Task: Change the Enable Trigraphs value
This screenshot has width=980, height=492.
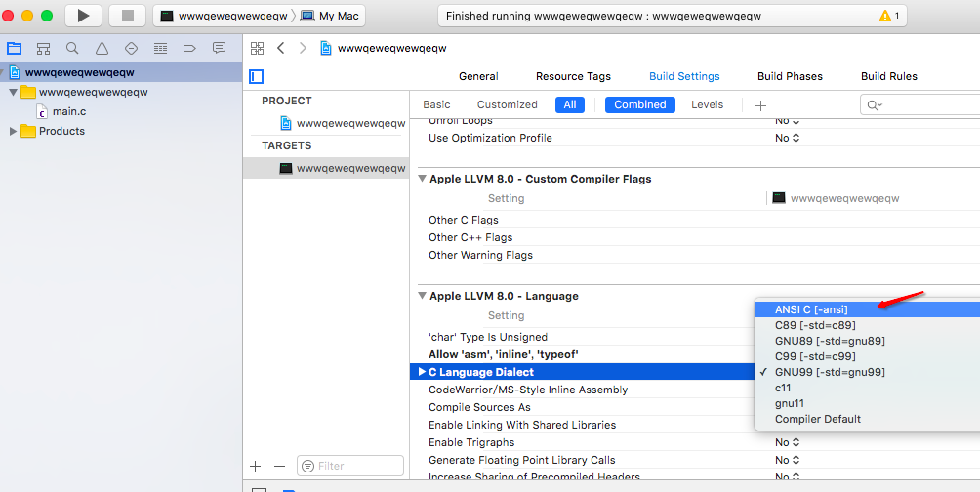Action: (x=787, y=442)
